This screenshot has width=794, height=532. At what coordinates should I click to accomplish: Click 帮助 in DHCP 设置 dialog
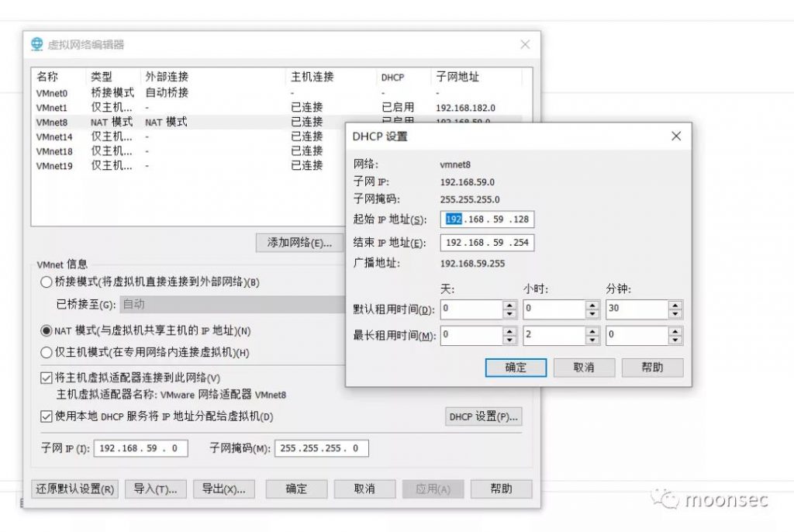point(652,368)
